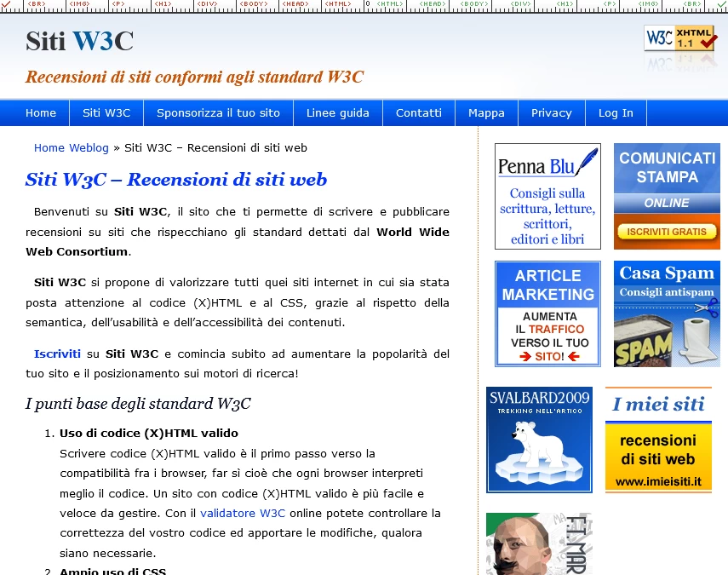Open the Penna Blu banner
728x575 pixels.
[x=547, y=196]
